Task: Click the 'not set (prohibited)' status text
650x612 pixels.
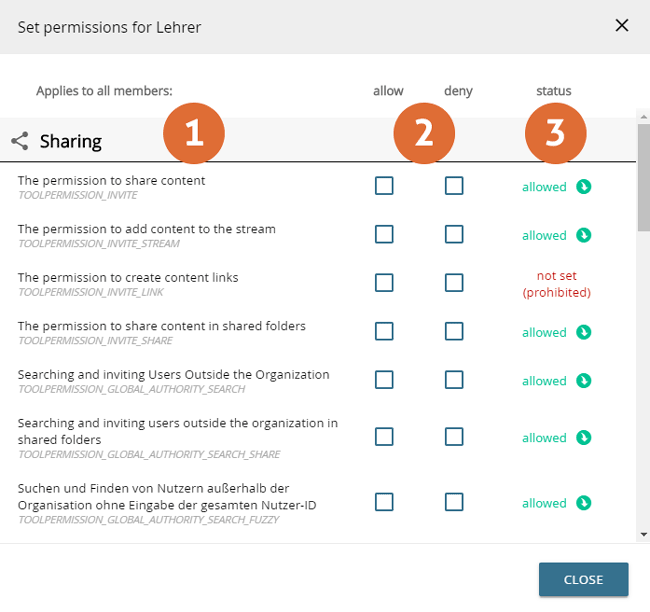Action: pyautogui.click(x=556, y=284)
